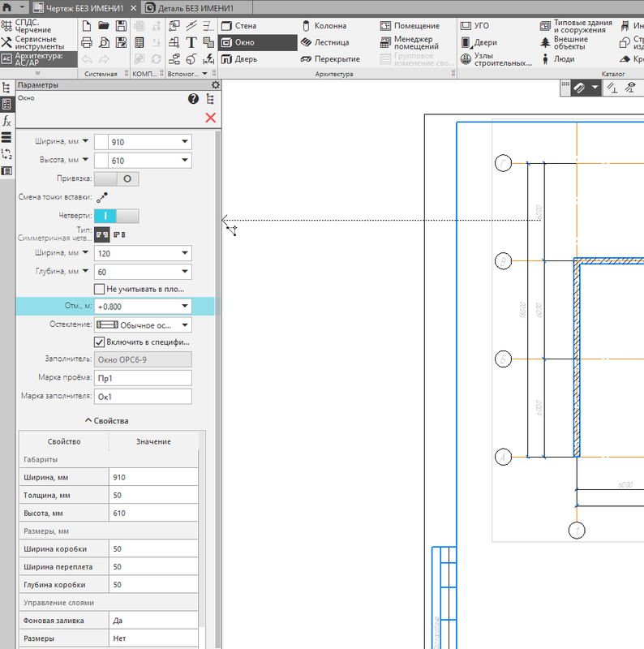Expand the Вспомог... toolbar dropdown arrow
The image size is (644, 649).
pos(204,74)
